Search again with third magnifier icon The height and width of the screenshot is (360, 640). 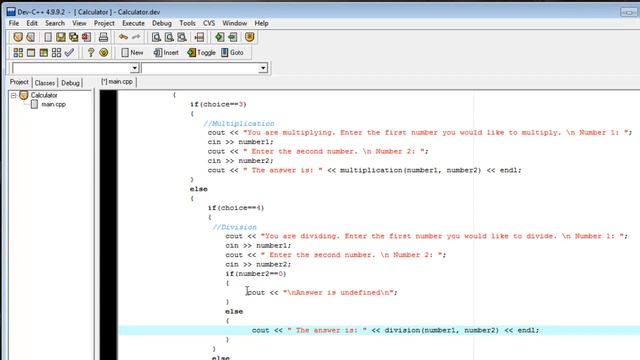(182, 37)
